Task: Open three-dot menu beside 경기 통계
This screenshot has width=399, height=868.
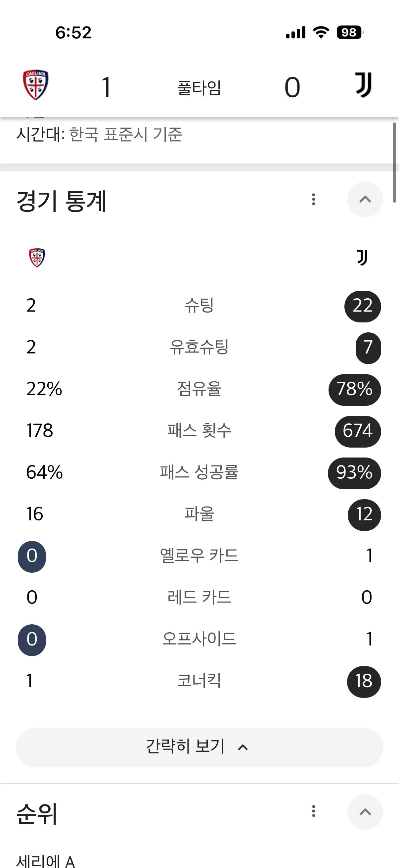Action: pos(313,200)
